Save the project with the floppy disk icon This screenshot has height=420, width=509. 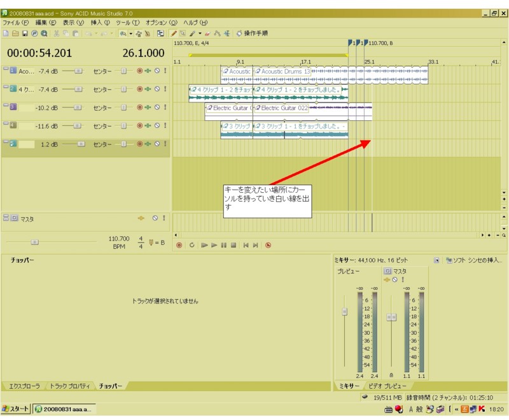[x=25, y=34]
